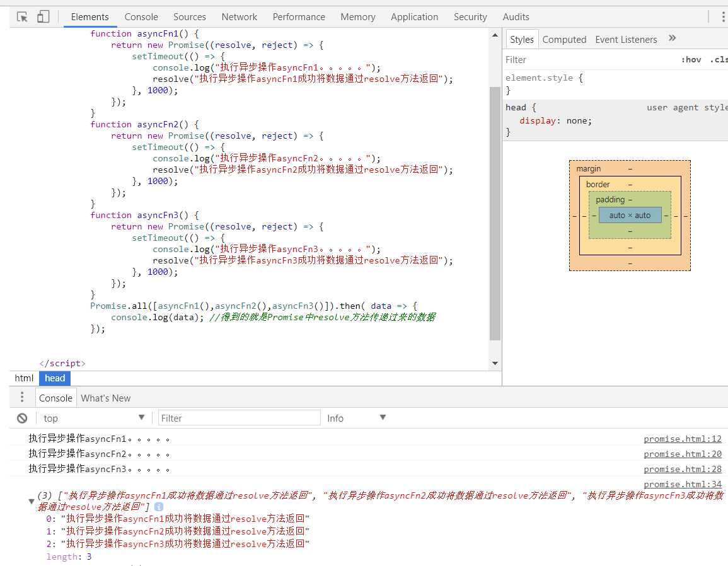Image resolution: width=728 pixels, height=566 pixels.
Task: Open the Network tab
Action: point(239,17)
